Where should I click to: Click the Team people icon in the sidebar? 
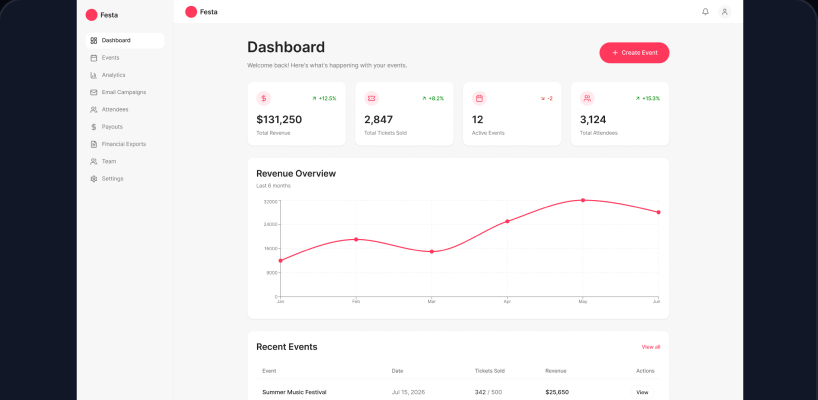93,161
